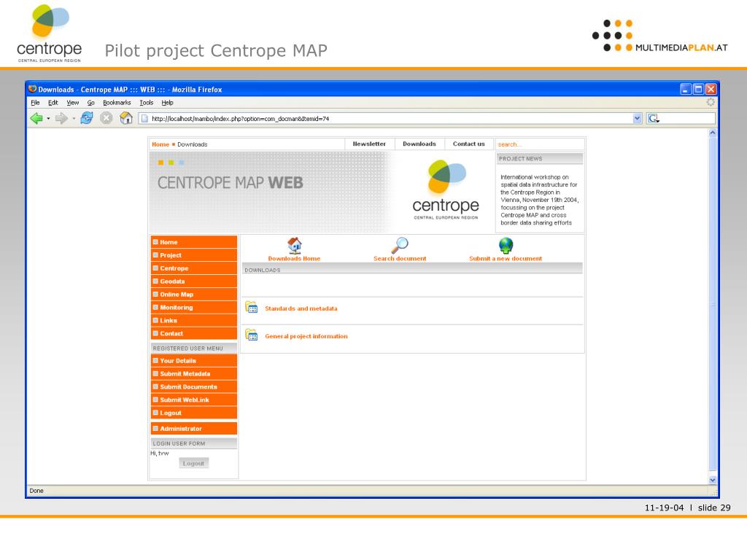The image size is (747, 560).
Task: Reload the page with refresh icon
Action: (86, 118)
